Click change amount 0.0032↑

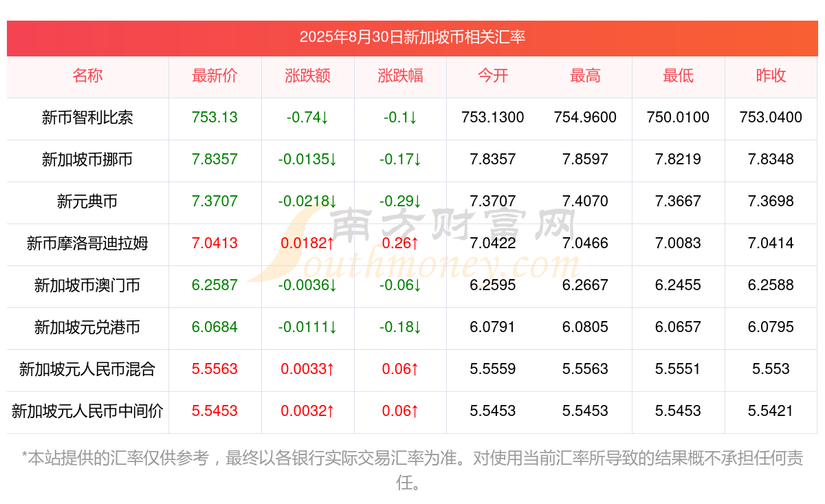point(307,411)
